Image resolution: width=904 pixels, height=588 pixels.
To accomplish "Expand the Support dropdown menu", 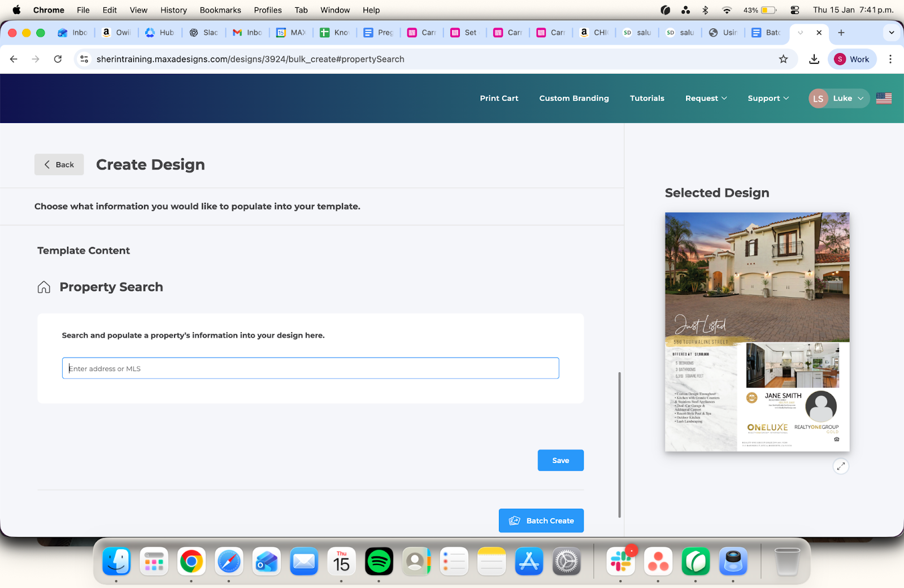I will pos(768,98).
